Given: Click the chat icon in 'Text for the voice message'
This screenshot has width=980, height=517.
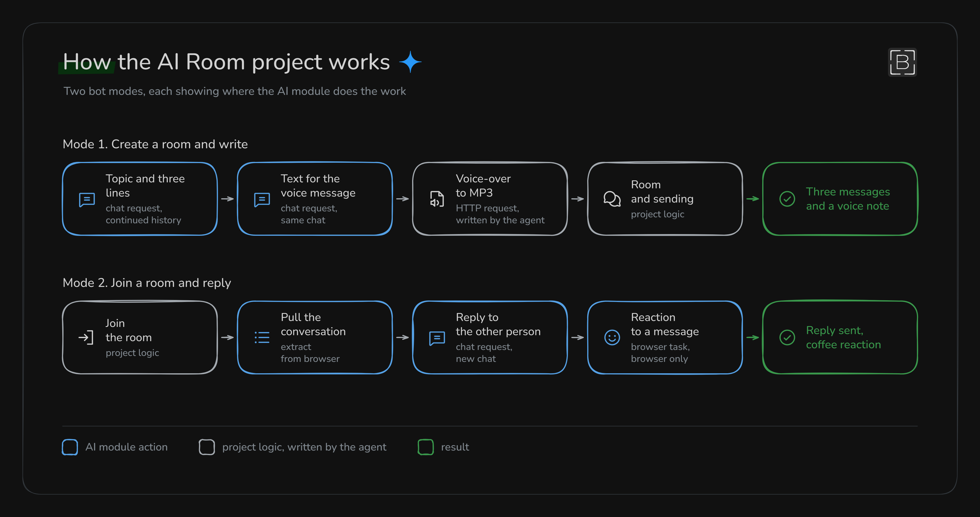Looking at the screenshot, I should [x=262, y=200].
